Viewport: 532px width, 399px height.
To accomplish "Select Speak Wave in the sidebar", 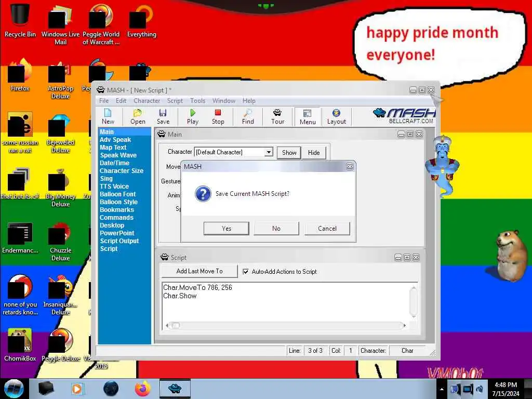I will [118, 155].
